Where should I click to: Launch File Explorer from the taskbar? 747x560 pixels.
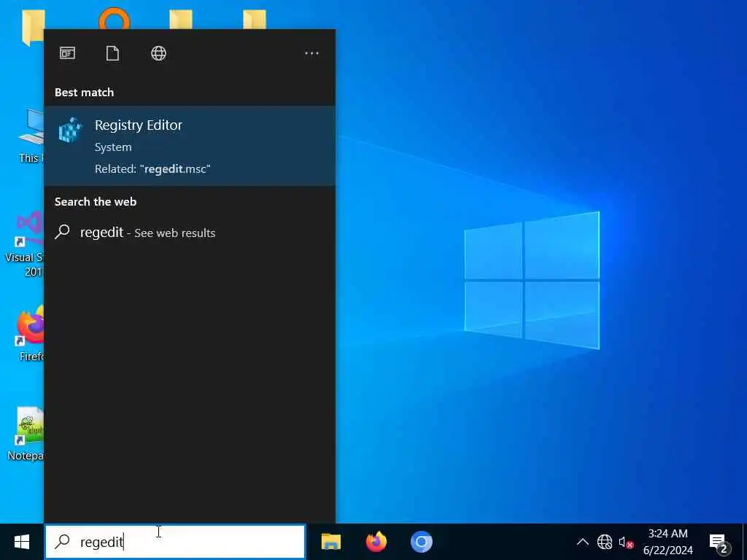click(x=330, y=542)
